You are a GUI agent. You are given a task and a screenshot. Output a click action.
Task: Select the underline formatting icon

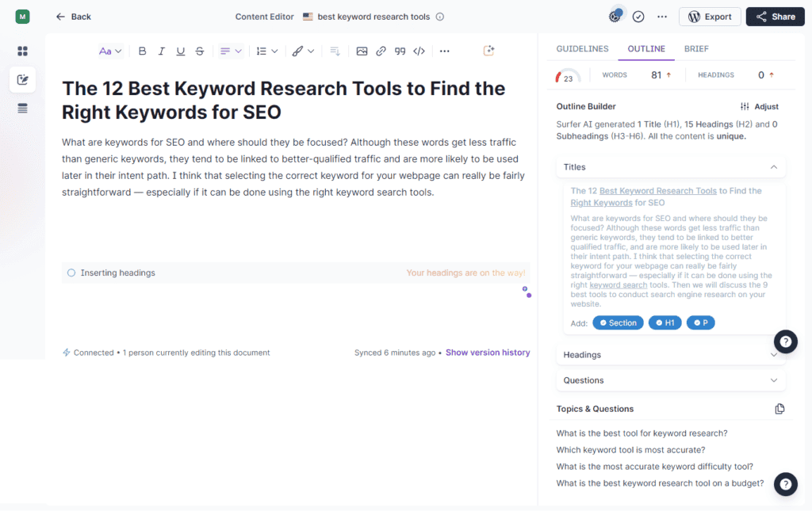[180, 51]
